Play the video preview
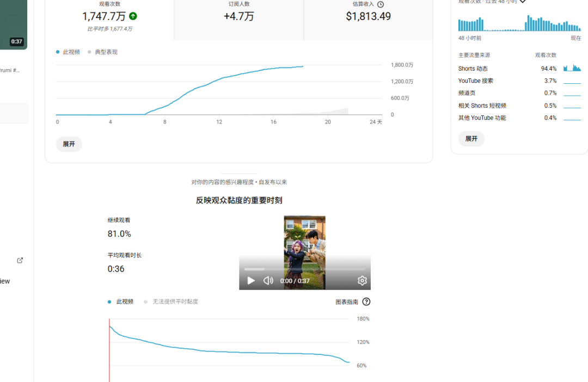 pyautogui.click(x=251, y=280)
